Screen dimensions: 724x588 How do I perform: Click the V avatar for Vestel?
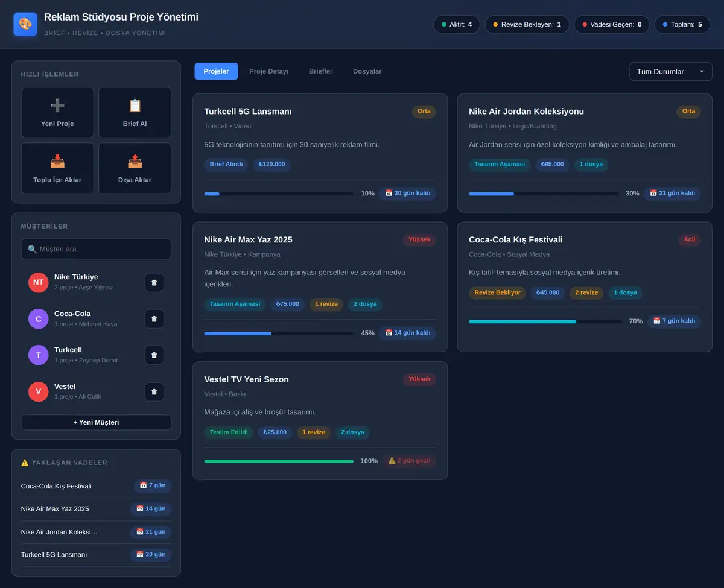pyautogui.click(x=38, y=392)
